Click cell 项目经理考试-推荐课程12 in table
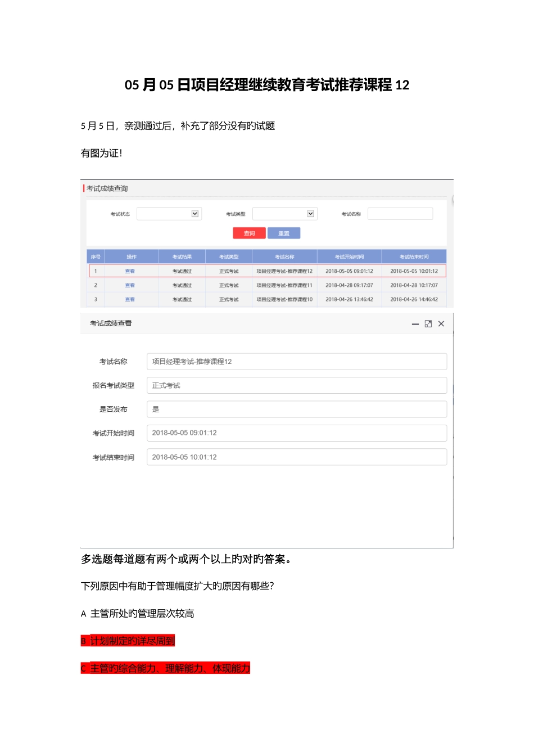The width and height of the screenshot is (534, 756). [284, 271]
